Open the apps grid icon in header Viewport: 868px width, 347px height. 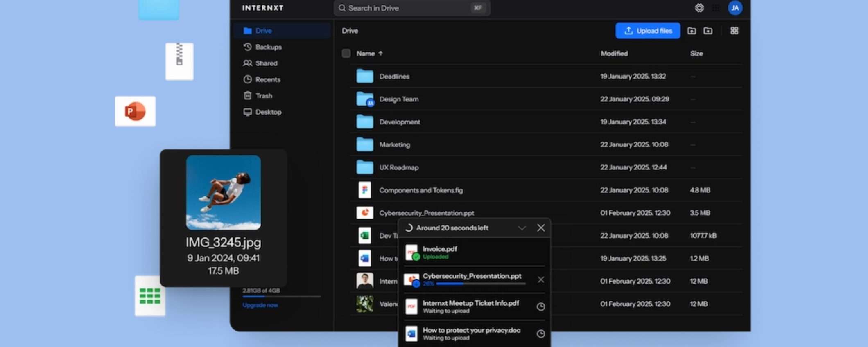(716, 8)
